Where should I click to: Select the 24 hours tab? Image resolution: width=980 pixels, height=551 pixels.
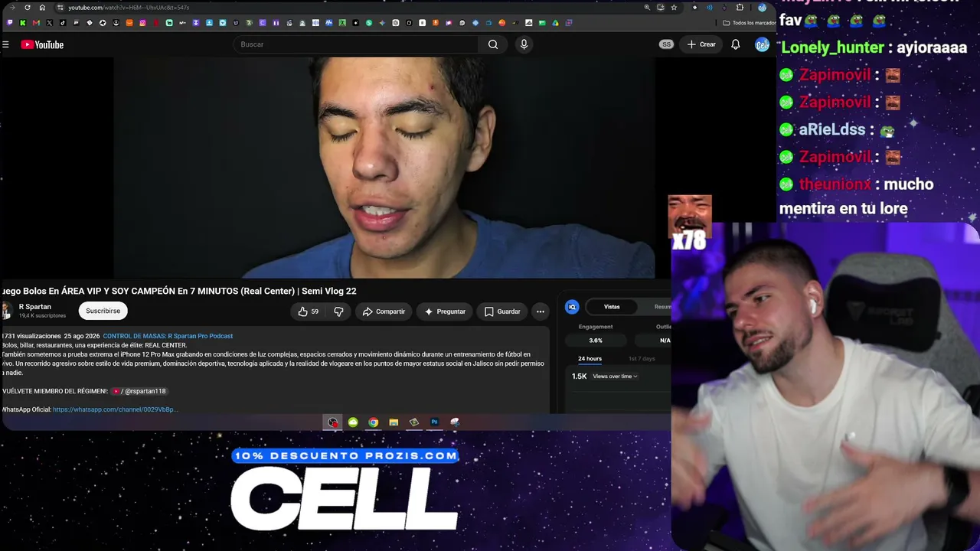590,359
